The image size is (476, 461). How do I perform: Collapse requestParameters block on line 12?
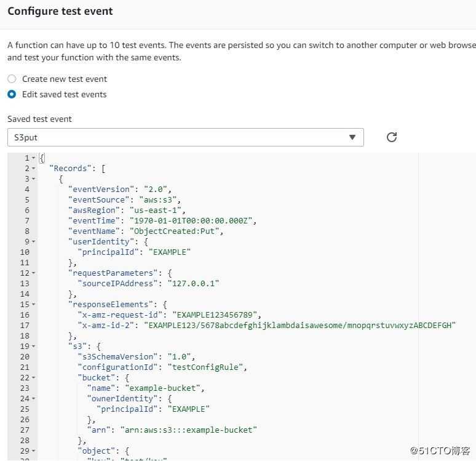click(x=33, y=273)
